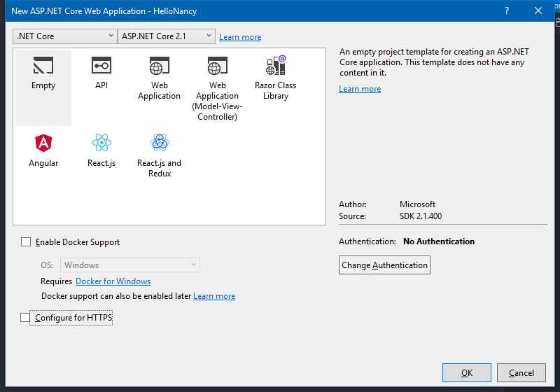Follow Learn more link beside version dropdown
This screenshot has width=560, height=392.
click(240, 37)
